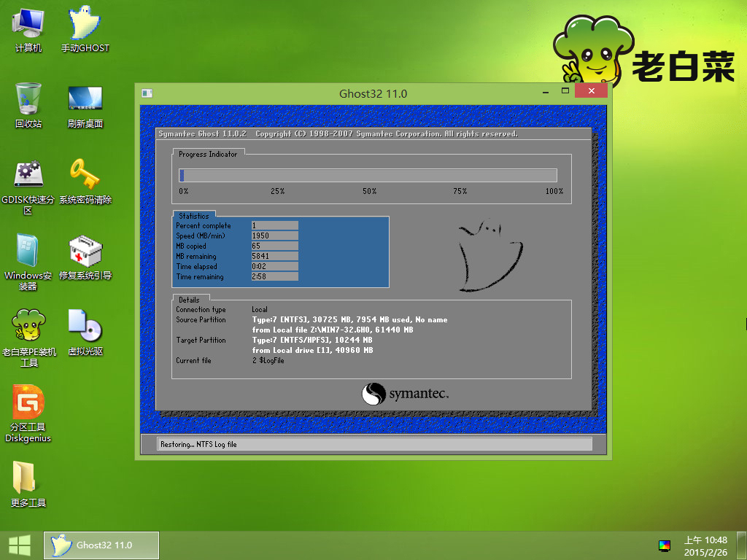Click the 'from Local drive [1], 40960 MB' line
Image resolution: width=747 pixels, height=560 pixels.
312,351
